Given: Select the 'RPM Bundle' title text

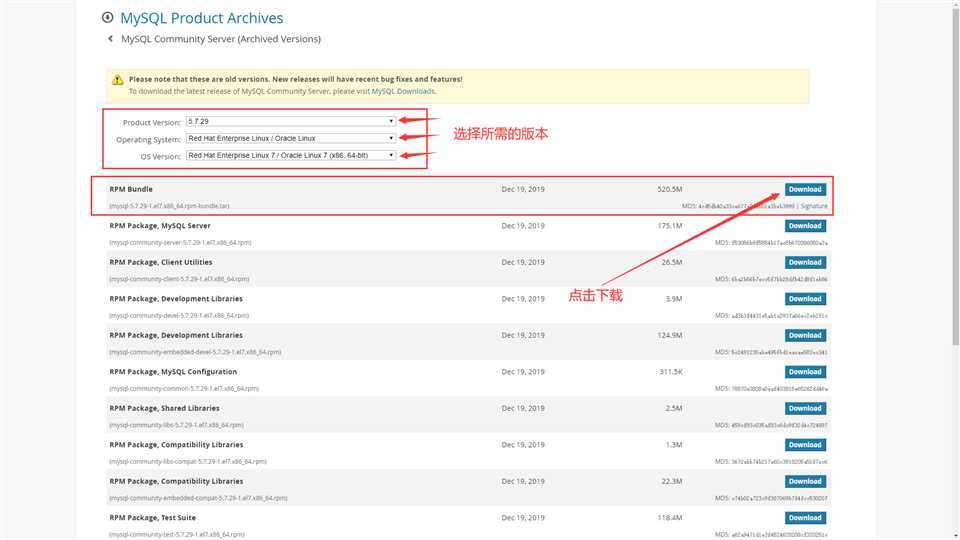Looking at the screenshot, I should coord(131,189).
